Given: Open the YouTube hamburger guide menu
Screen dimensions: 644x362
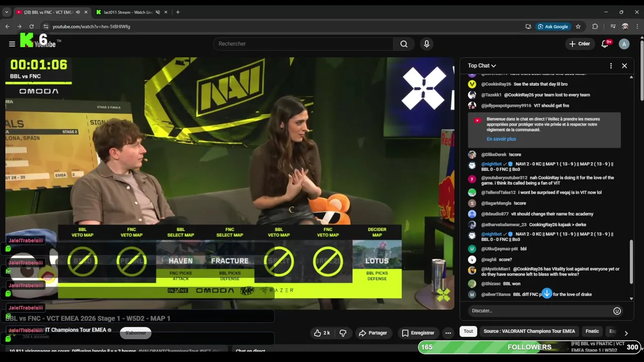Looking at the screenshot, I should [12, 44].
